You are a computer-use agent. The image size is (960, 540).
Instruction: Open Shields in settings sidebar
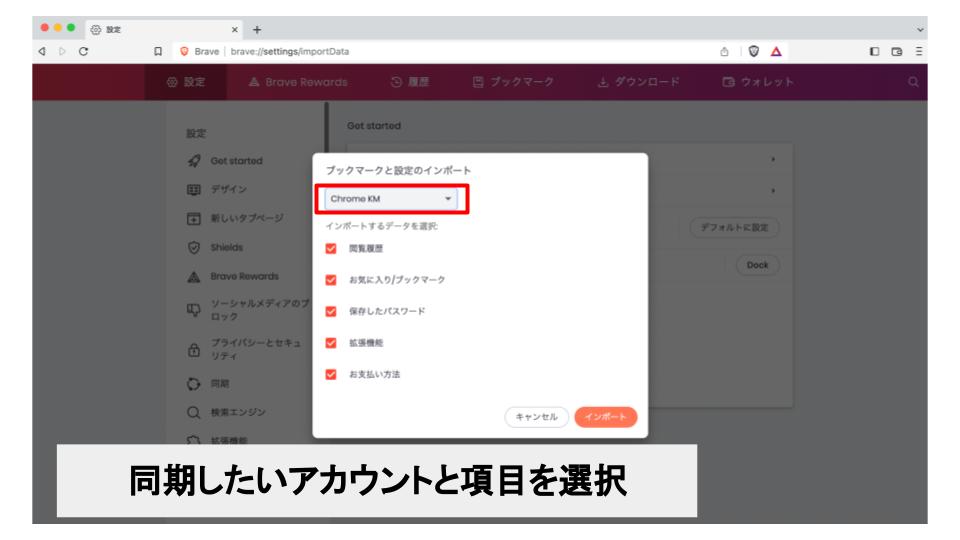coord(227,247)
